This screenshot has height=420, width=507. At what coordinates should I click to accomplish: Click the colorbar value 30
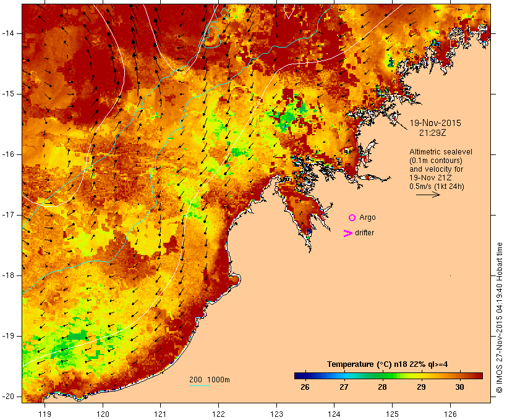tap(459, 387)
